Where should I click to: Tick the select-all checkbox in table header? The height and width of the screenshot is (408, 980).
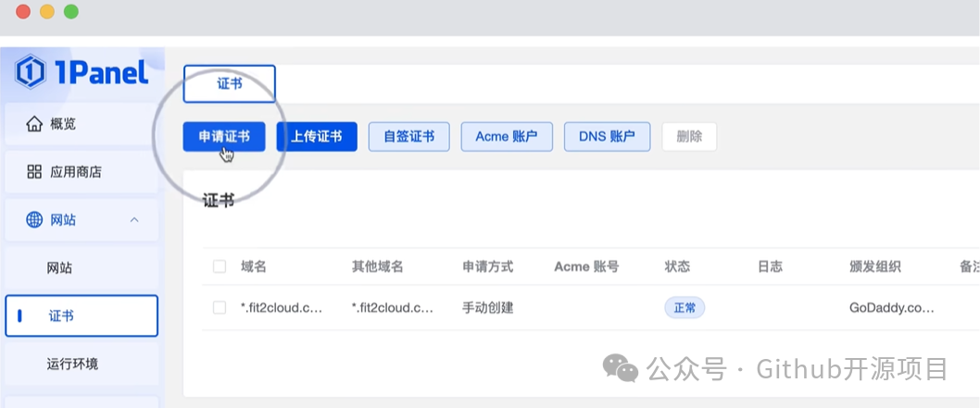[220, 267]
